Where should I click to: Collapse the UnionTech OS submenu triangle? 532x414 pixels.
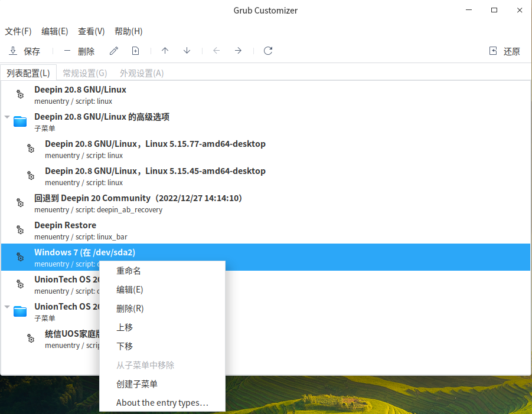pos(6,307)
